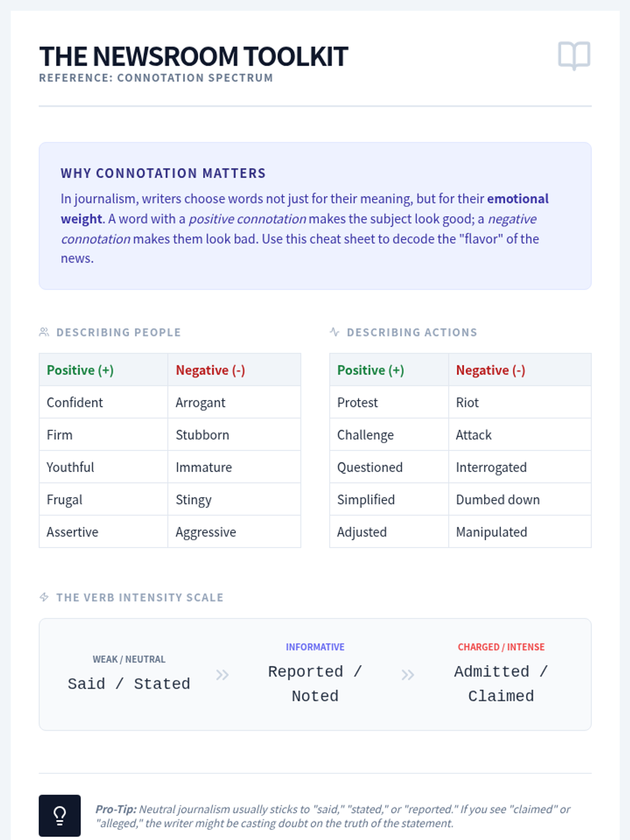Click The Newsroom Toolkit title
This screenshot has width=630, height=840.
point(193,57)
